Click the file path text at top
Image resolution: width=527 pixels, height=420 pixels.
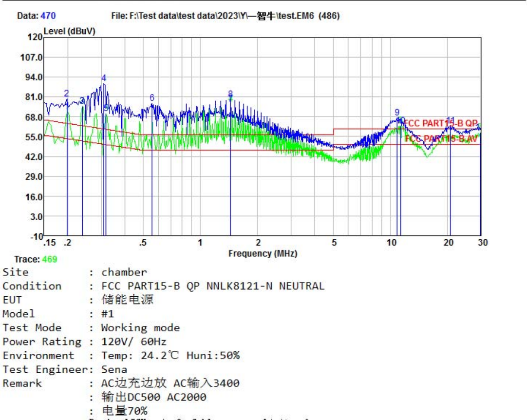225,16
